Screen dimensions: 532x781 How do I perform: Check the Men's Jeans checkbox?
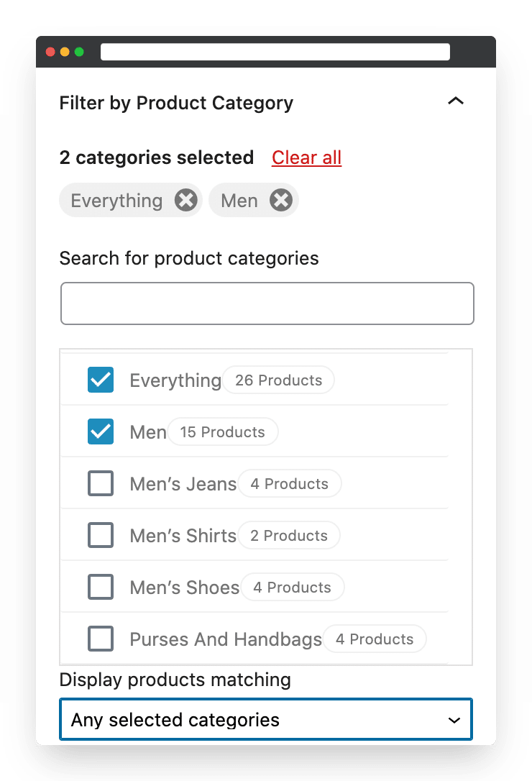[101, 484]
